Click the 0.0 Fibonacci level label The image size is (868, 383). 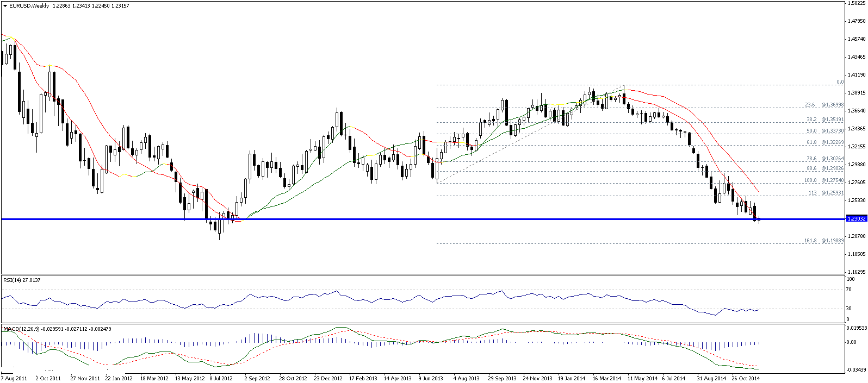840,82
